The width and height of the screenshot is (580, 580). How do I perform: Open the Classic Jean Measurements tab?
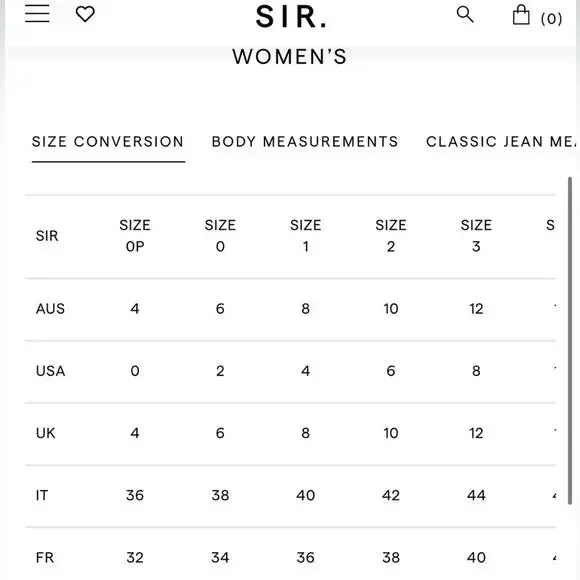[x=501, y=142]
